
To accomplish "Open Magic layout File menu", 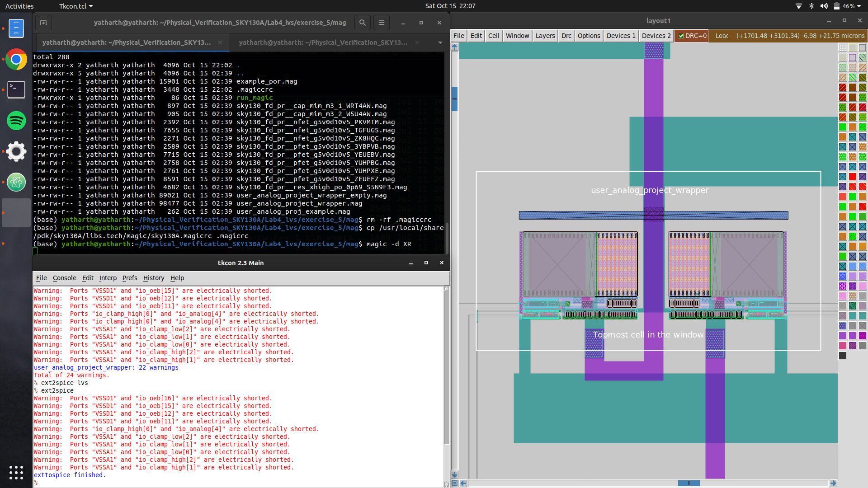I will (459, 36).
